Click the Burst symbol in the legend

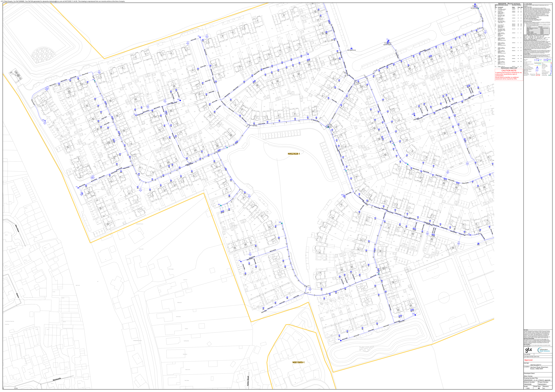point(551,63)
